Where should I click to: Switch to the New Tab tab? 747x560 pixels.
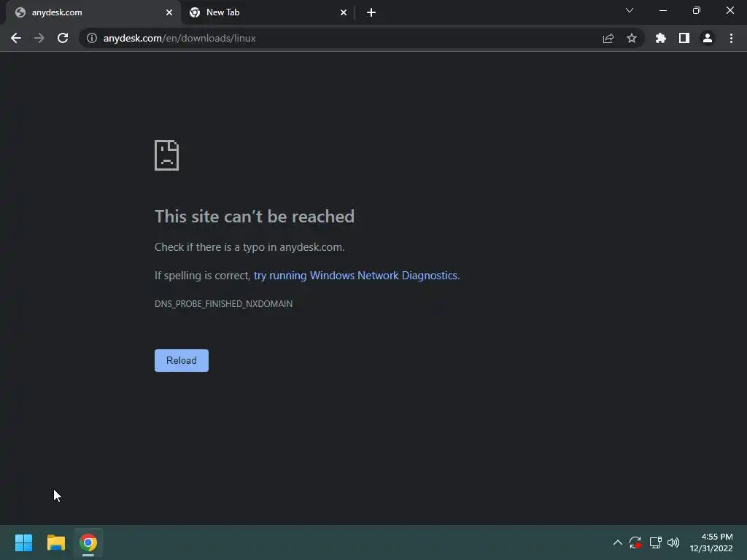pos(268,12)
